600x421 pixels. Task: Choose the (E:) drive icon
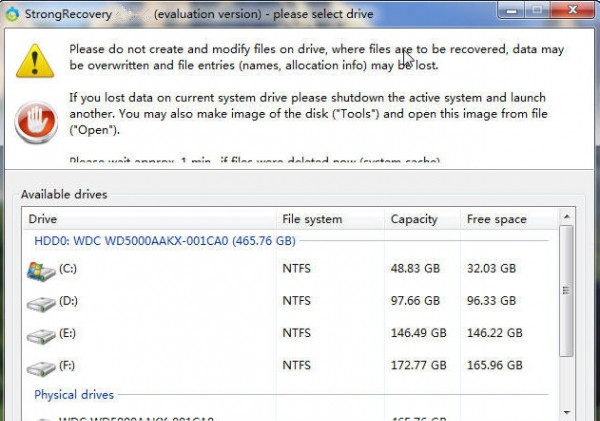point(42,334)
